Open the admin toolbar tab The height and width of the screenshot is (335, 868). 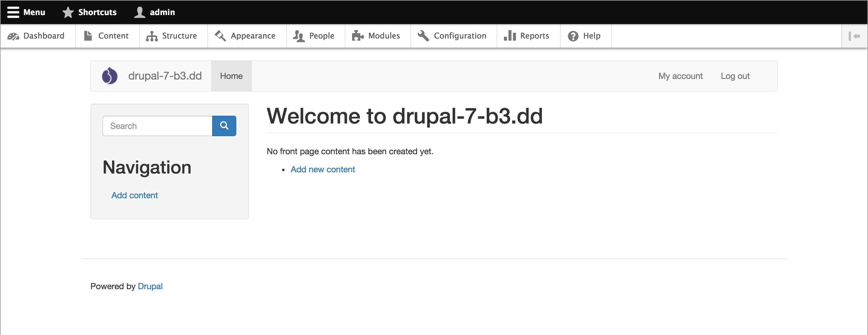(155, 12)
